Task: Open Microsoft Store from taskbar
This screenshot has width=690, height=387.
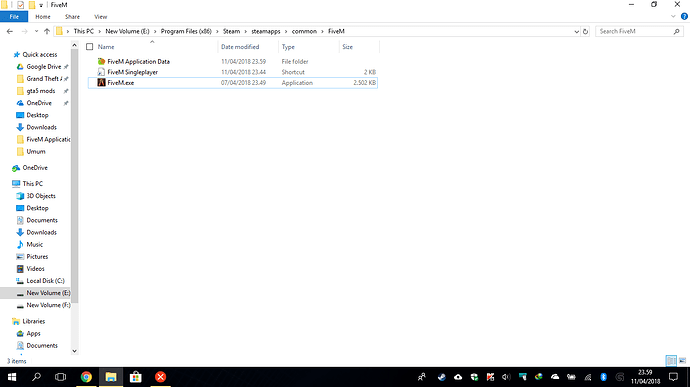Action: pyautogui.click(x=136, y=377)
